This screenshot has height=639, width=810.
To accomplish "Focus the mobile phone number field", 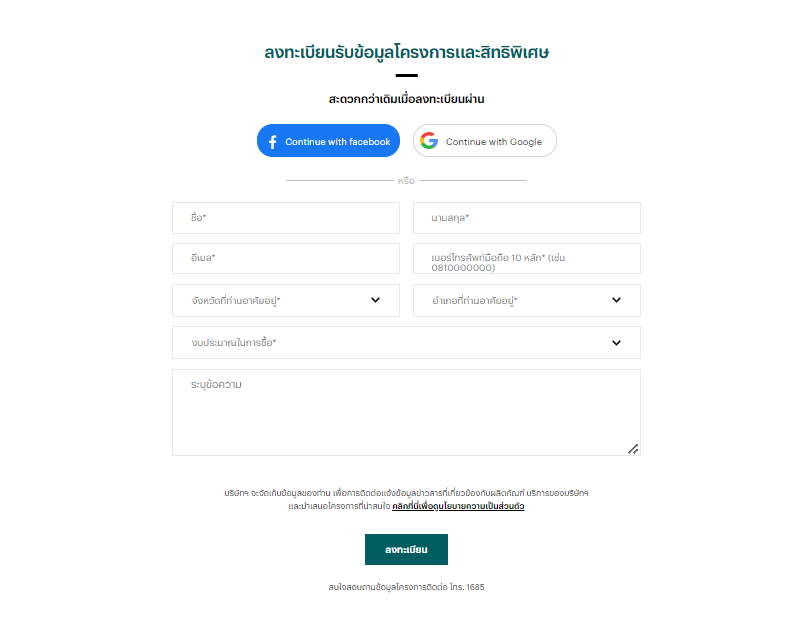I will coord(526,258).
